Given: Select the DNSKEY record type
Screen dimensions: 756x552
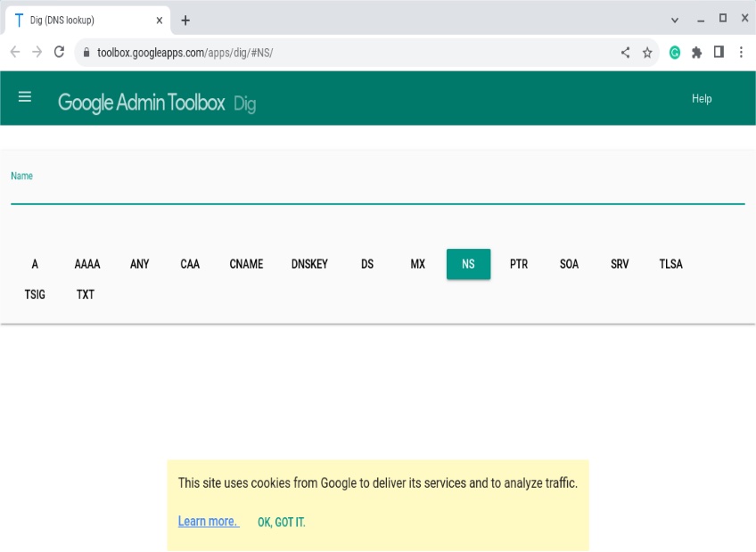Looking at the screenshot, I should click(309, 264).
